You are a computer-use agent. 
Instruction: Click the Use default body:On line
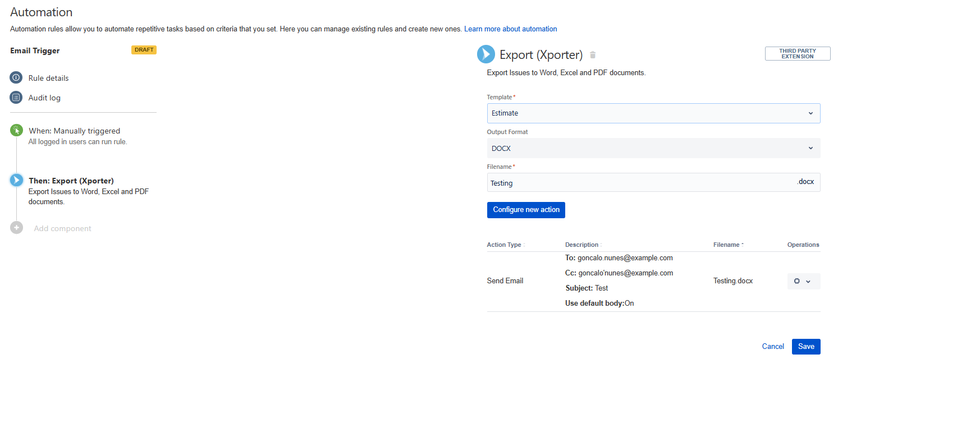pos(599,303)
